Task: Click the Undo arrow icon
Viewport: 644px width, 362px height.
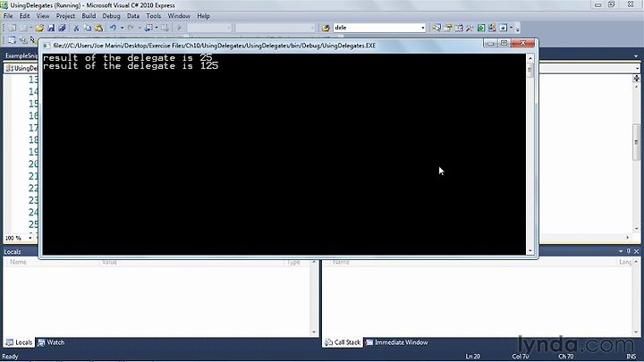Action: 113,28
